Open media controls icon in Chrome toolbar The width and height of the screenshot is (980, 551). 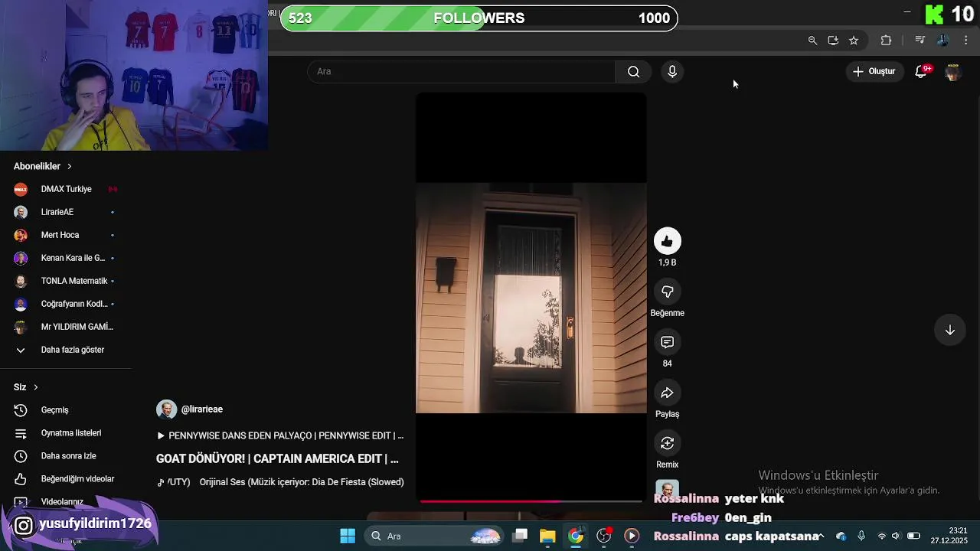pyautogui.click(x=920, y=41)
